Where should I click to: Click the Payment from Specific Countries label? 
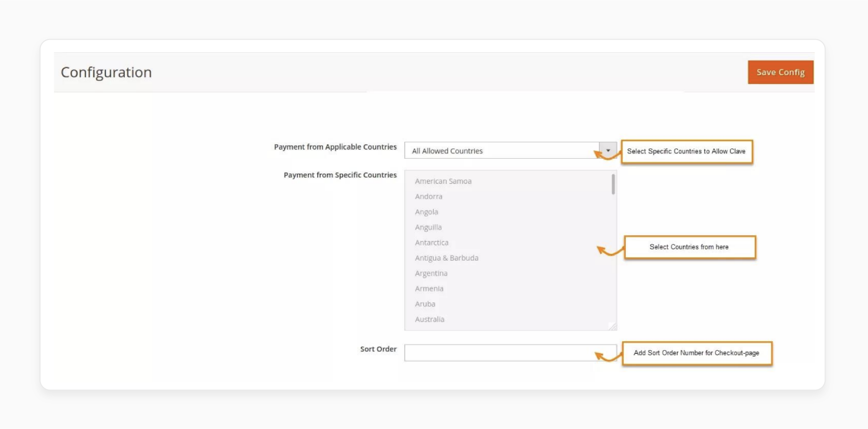point(340,175)
